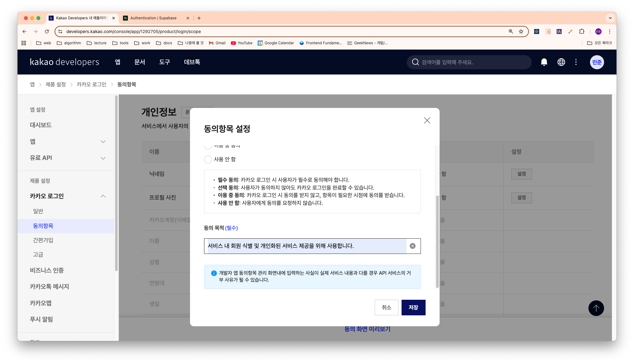Switch to the Authentication Supabase tab
Viewport: 634px width, 364px height.
point(154,18)
